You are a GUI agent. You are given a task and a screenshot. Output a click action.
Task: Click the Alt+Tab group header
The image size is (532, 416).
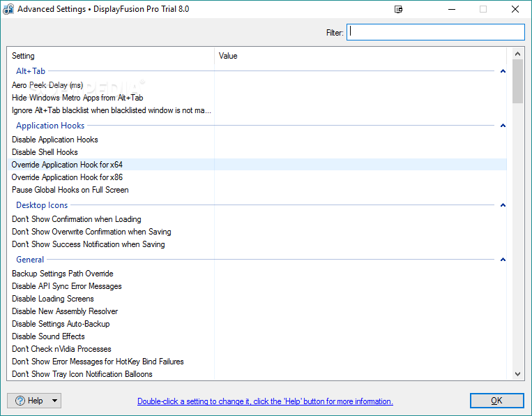click(x=31, y=71)
